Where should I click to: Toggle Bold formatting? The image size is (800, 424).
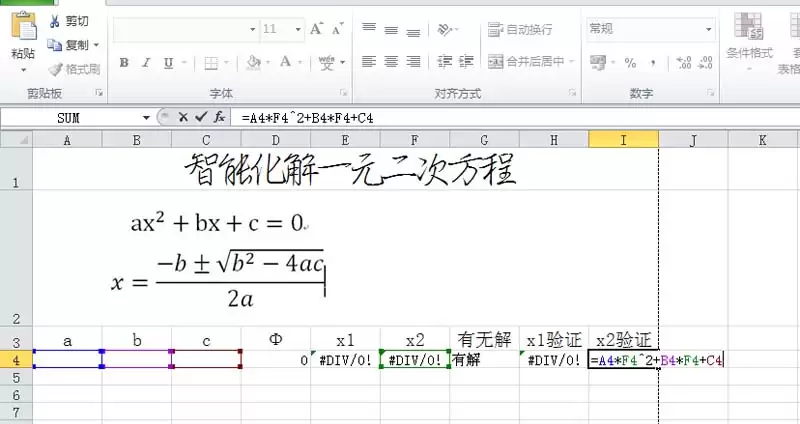(124, 63)
